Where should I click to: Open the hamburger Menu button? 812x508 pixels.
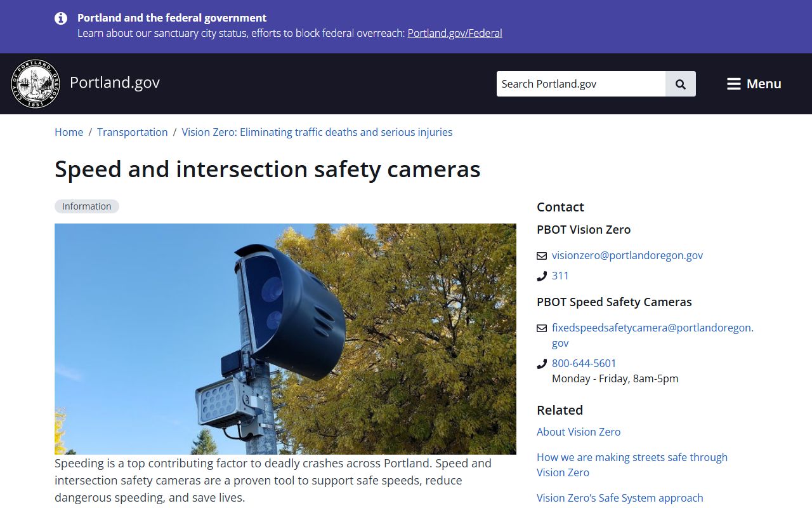coord(754,84)
